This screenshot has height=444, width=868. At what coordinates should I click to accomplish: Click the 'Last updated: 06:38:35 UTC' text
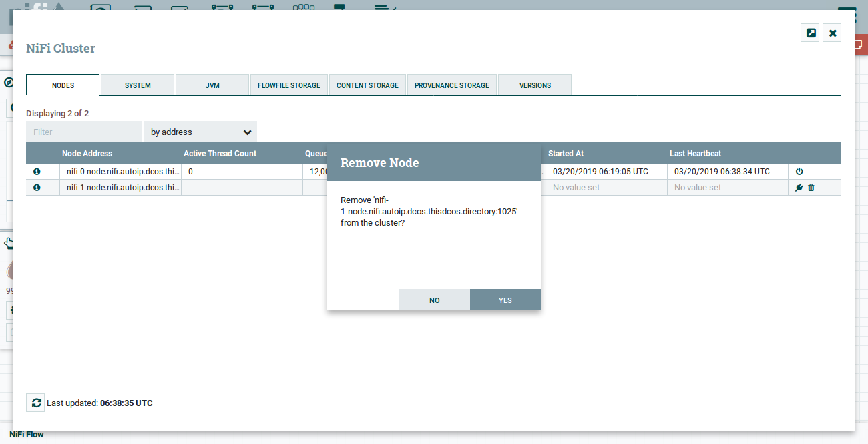(x=99, y=403)
